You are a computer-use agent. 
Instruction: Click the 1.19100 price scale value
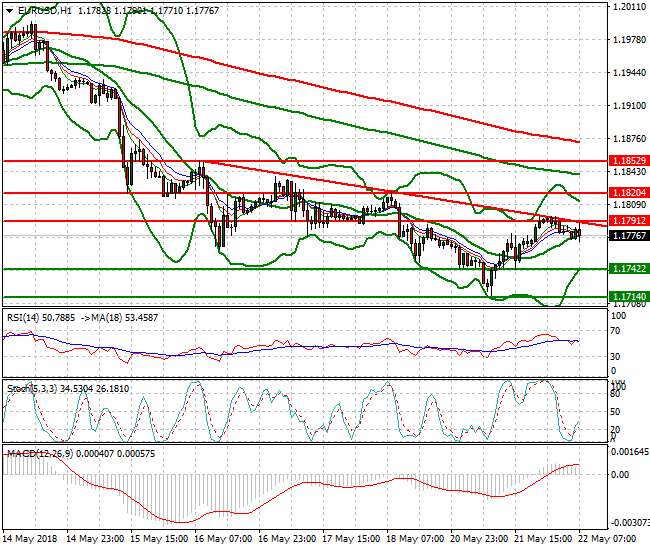629,106
